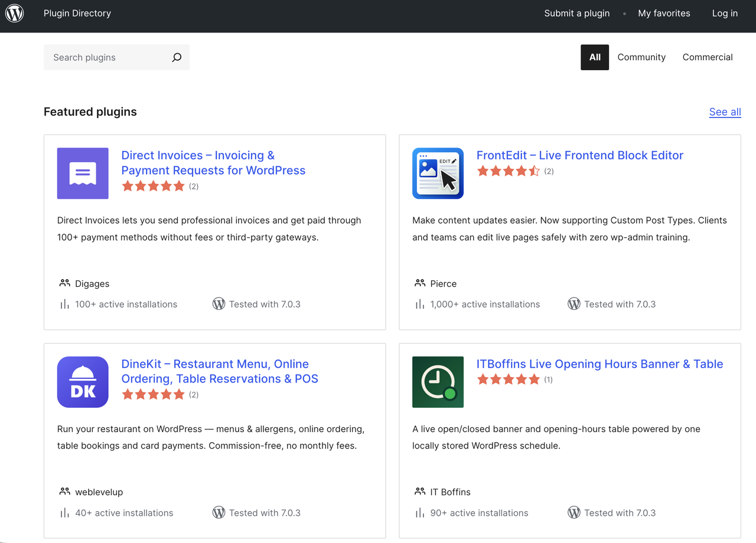Open Plugin Directory in header
756x543 pixels.
tap(77, 13)
